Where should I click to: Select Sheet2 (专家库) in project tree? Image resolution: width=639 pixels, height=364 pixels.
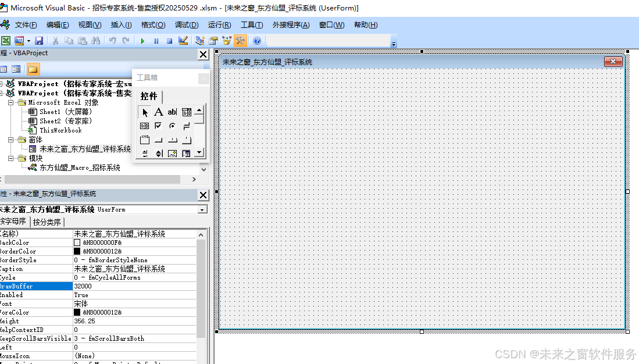[65, 121]
